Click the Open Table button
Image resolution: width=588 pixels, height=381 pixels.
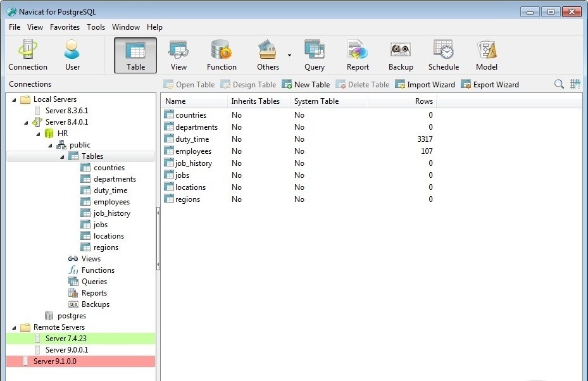tap(189, 84)
